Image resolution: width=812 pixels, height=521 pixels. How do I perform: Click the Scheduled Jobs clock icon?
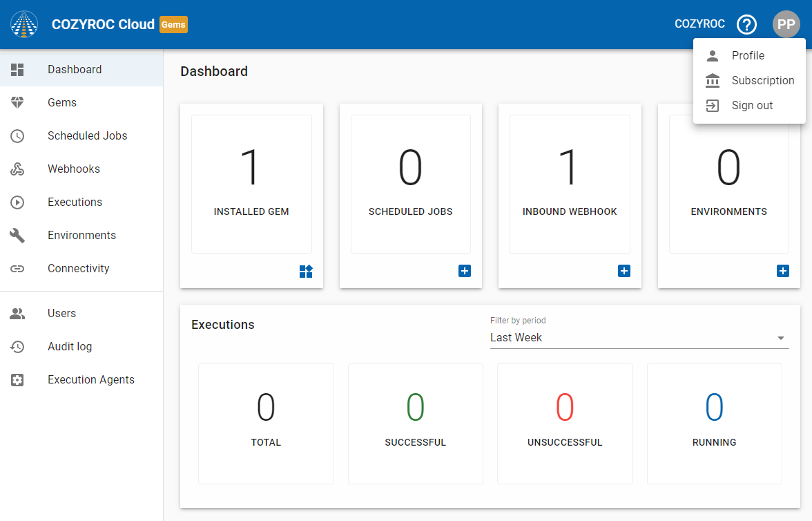17,136
